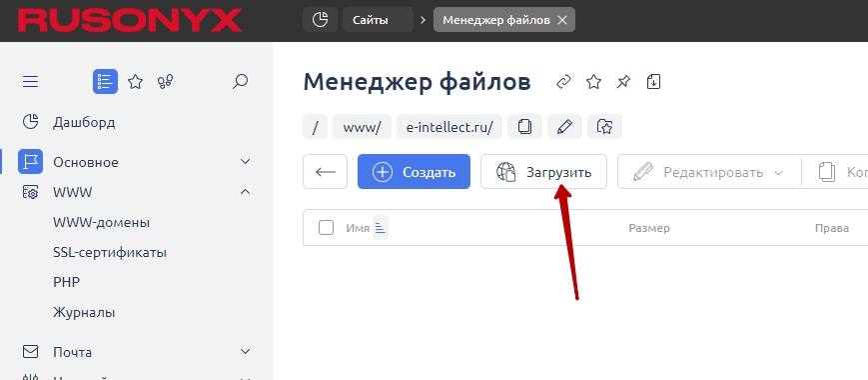Click the footprints history icon

click(x=166, y=82)
